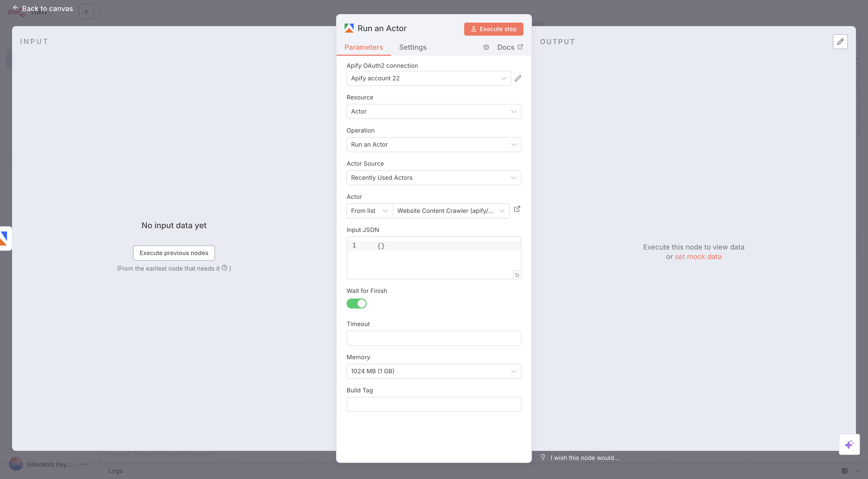Expand the Actor Source dropdown
The image size is (868, 479).
pos(434,177)
